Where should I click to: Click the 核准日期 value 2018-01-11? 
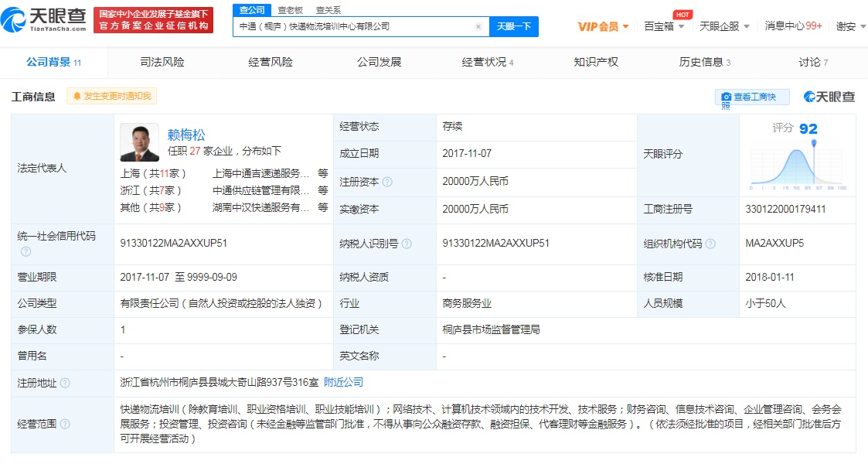click(770, 277)
